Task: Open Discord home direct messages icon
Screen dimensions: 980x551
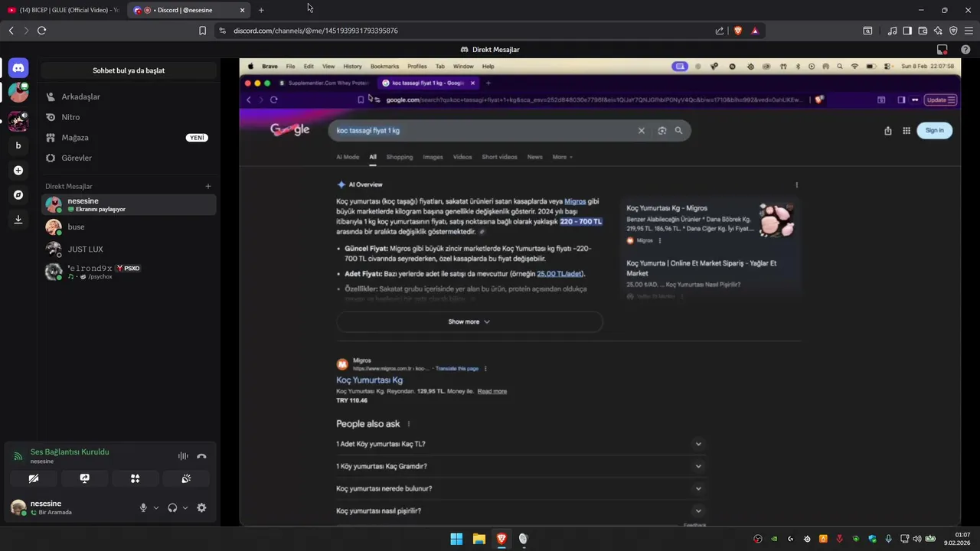Action: [x=18, y=68]
